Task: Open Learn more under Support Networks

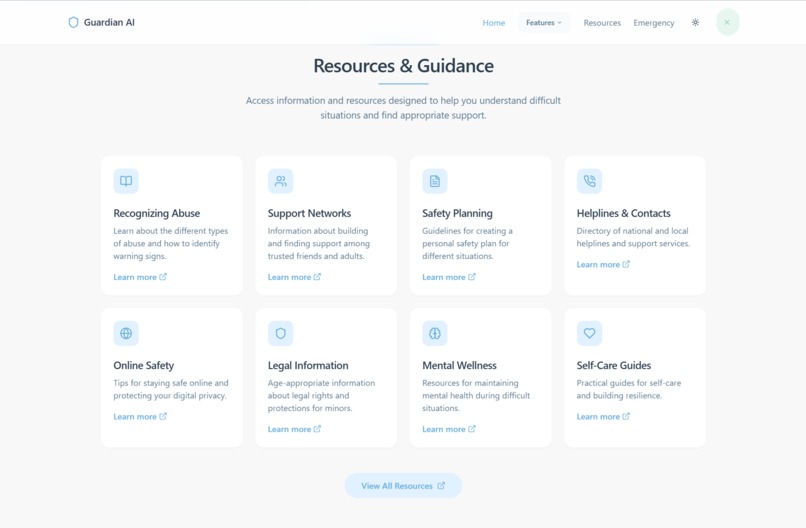Action: (x=294, y=277)
